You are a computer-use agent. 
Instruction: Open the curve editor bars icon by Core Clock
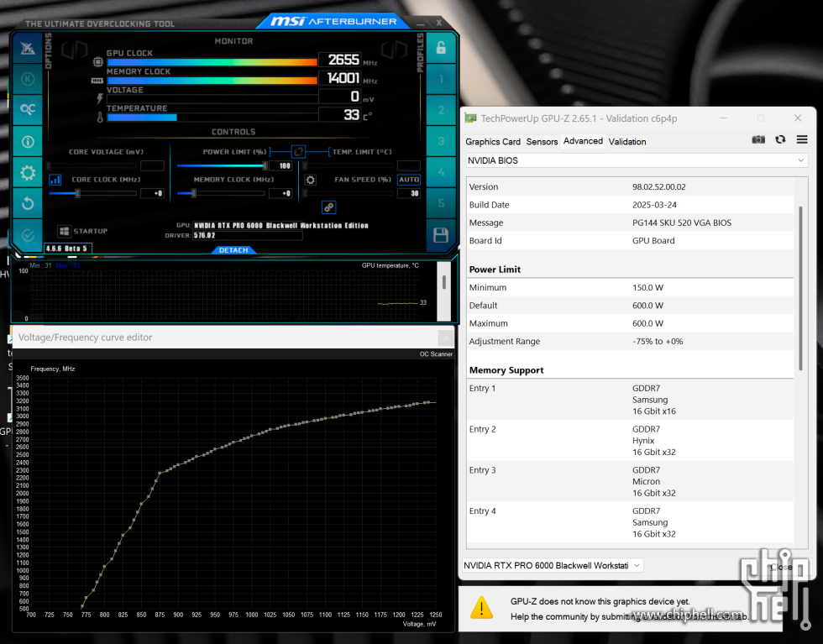click(x=55, y=180)
